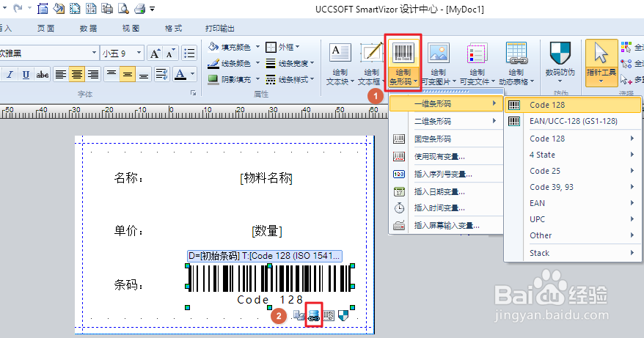Click the page setup icon in quick access toolbar
This screenshot has width=644, height=338.
[x=43, y=8]
